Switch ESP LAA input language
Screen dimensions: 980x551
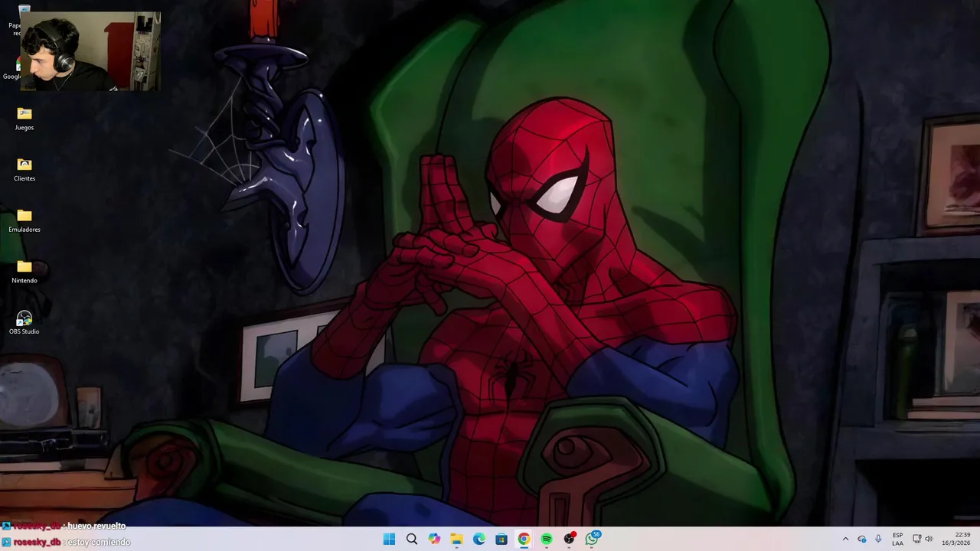click(897, 539)
